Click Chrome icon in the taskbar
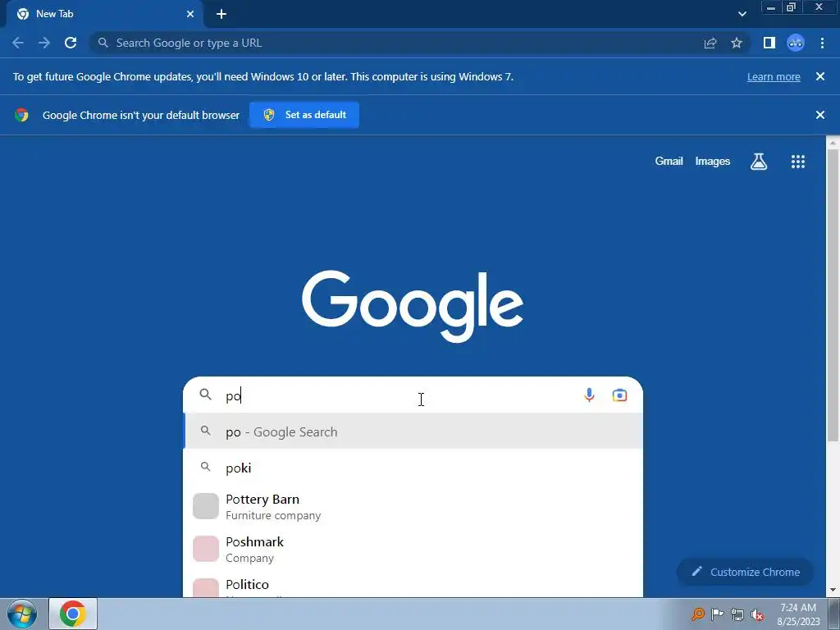The width and height of the screenshot is (840, 630). [73, 614]
